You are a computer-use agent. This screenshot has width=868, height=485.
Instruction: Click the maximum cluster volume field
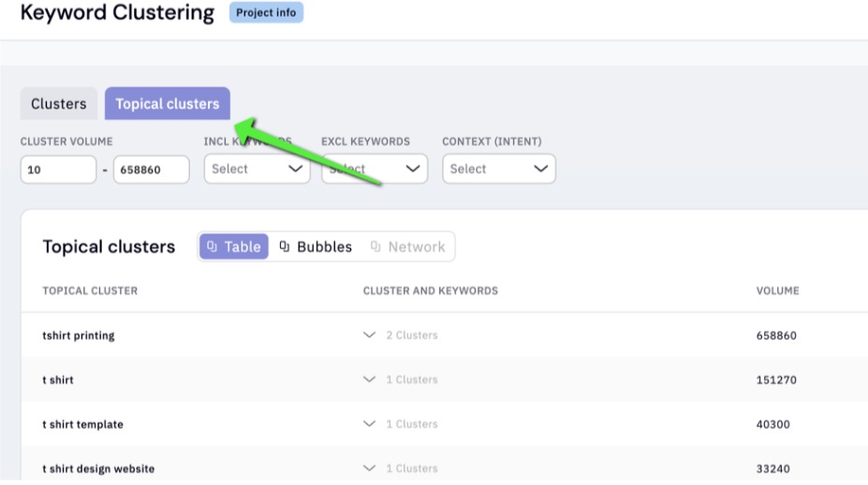[x=151, y=169]
